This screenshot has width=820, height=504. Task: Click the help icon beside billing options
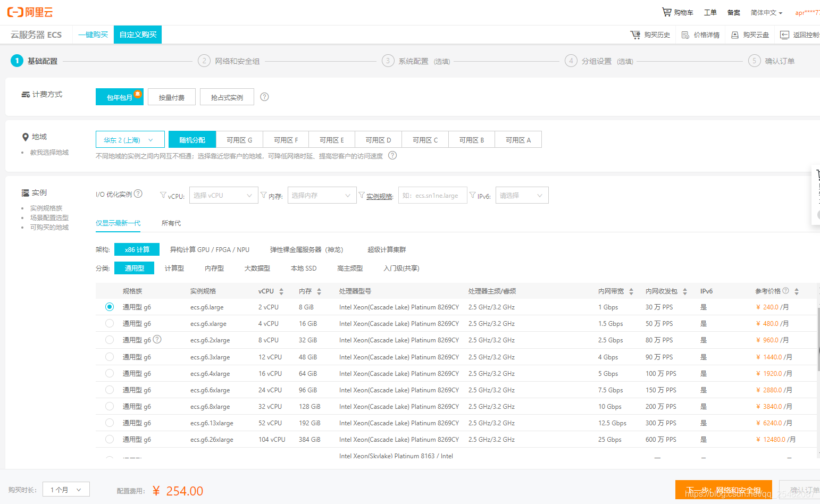(x=264, y=97)
